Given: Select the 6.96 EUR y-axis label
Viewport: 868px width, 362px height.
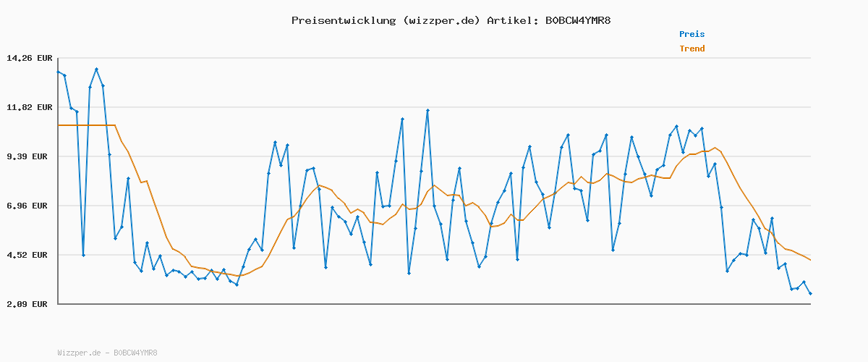Looking at the screenshot, I should (29, 206).
